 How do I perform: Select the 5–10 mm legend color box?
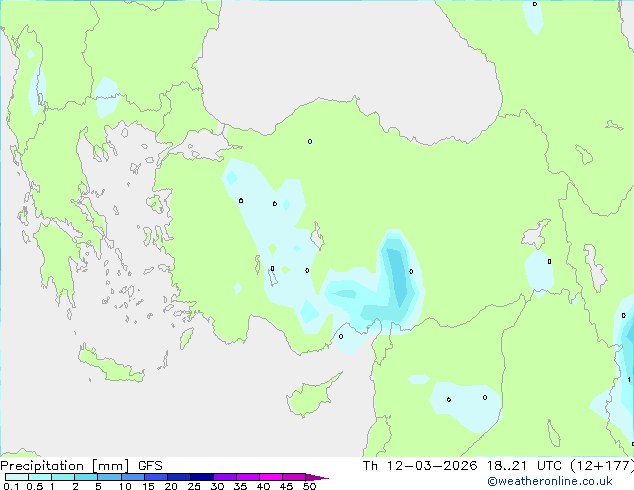pyautogui.click(x=109, y=477)
